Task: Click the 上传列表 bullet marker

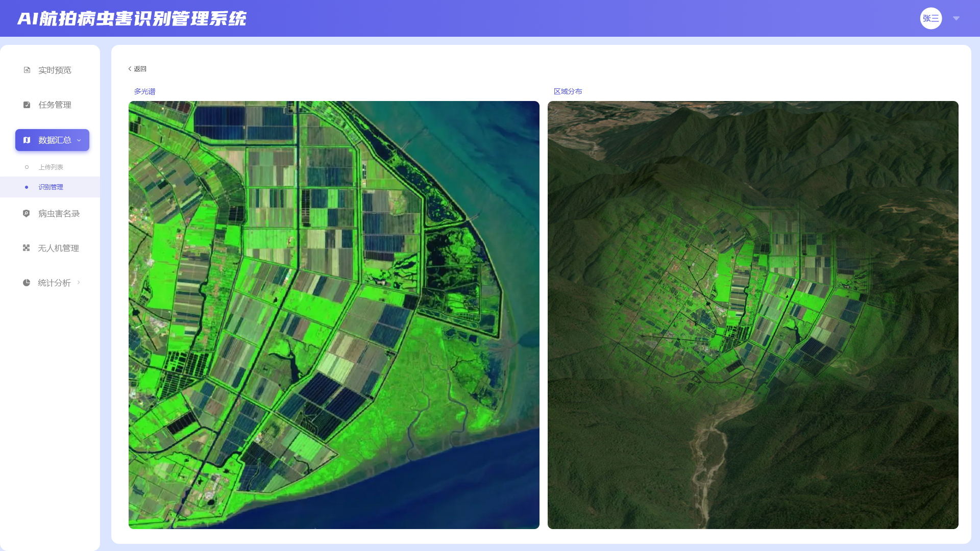Action: tap(27, 167)
